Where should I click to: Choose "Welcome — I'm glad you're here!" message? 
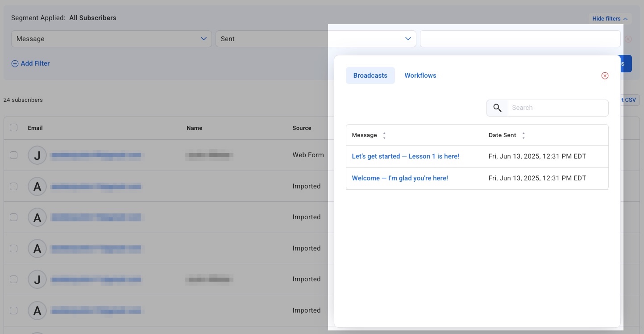point(399,178)
